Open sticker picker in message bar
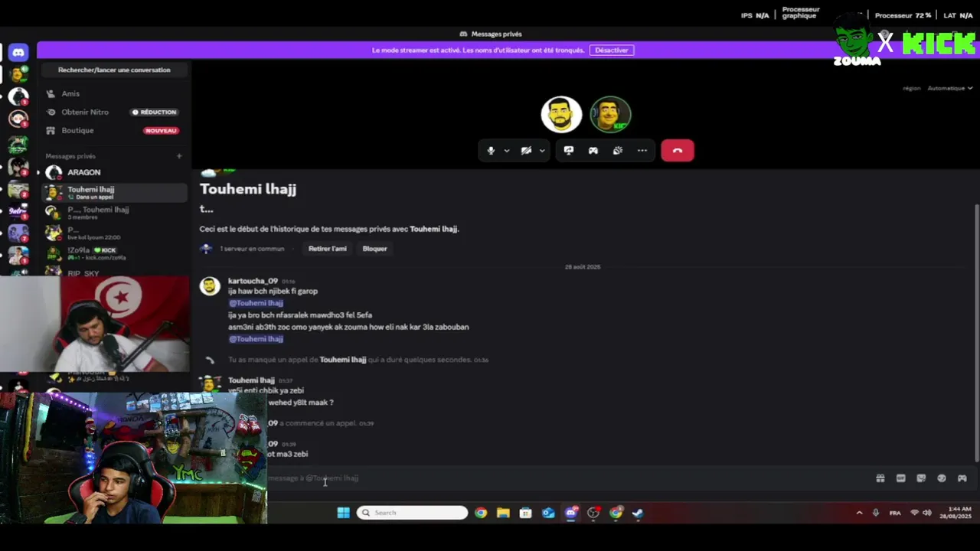The height and width of the screenshot is (551, 980). point(921,478)
